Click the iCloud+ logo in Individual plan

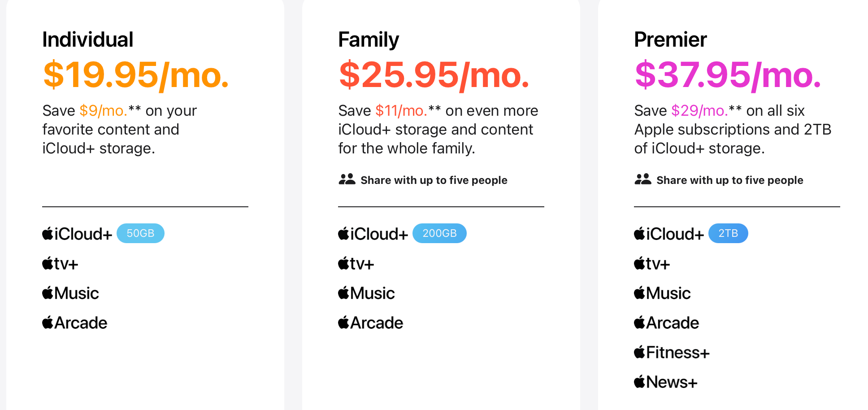(77, 234)
